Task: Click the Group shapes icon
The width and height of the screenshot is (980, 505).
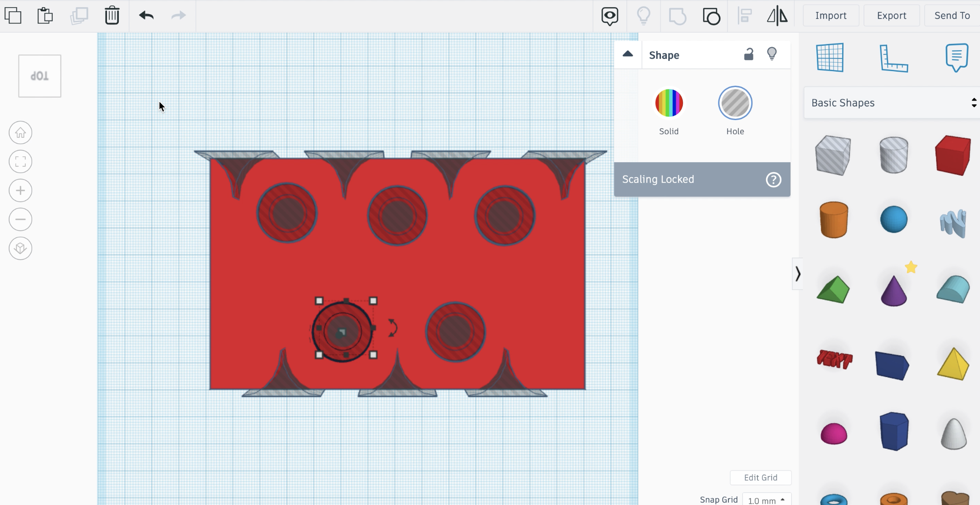Action: pyautogui.click(x=678, y=16)
